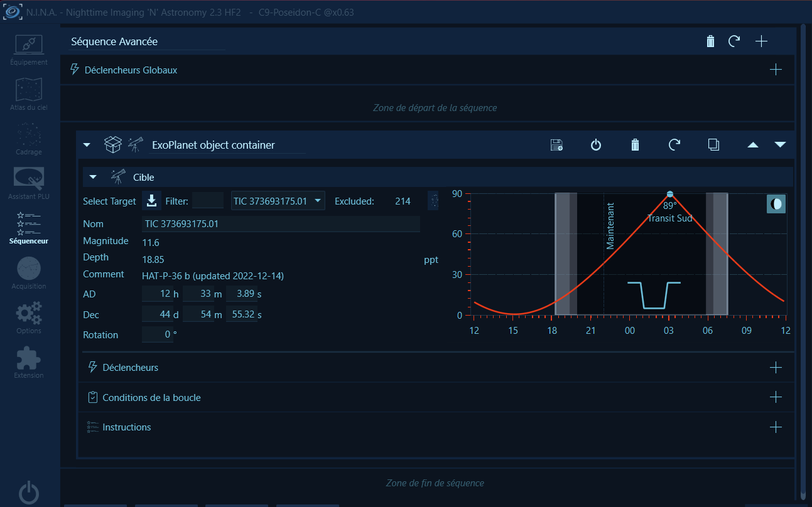Move the ExoPlanet container down
Image resolution: width=812 pixels, height=507 pixels.
coord(780,145)
